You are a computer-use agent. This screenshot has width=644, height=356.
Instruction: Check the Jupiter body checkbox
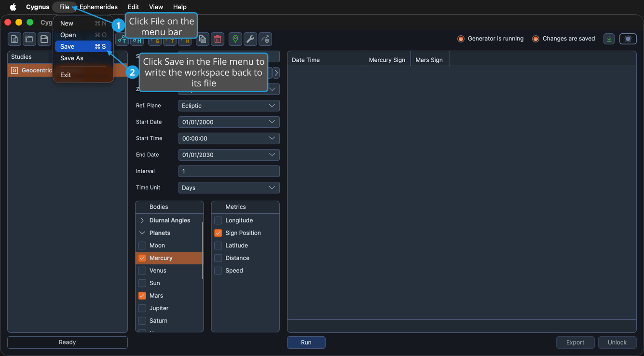(x=142, y=308)
